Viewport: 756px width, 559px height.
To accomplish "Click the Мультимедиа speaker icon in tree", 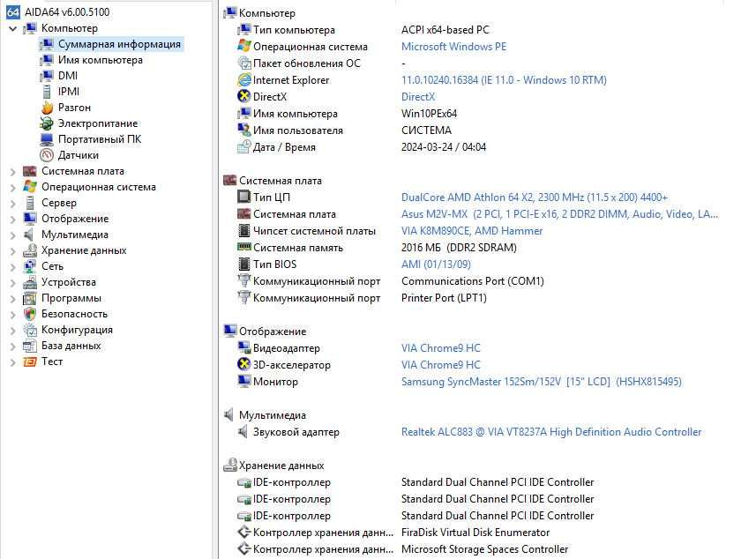I will click(29, 235).
